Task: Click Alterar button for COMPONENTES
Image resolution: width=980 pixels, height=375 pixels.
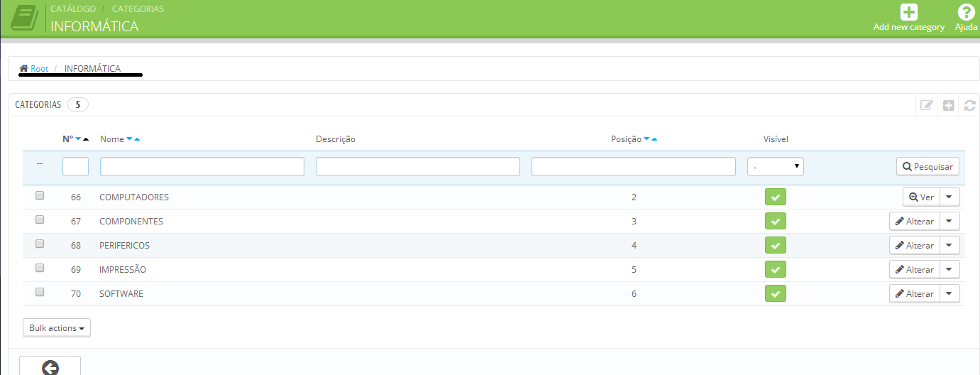Action: [x=915, y=222]
